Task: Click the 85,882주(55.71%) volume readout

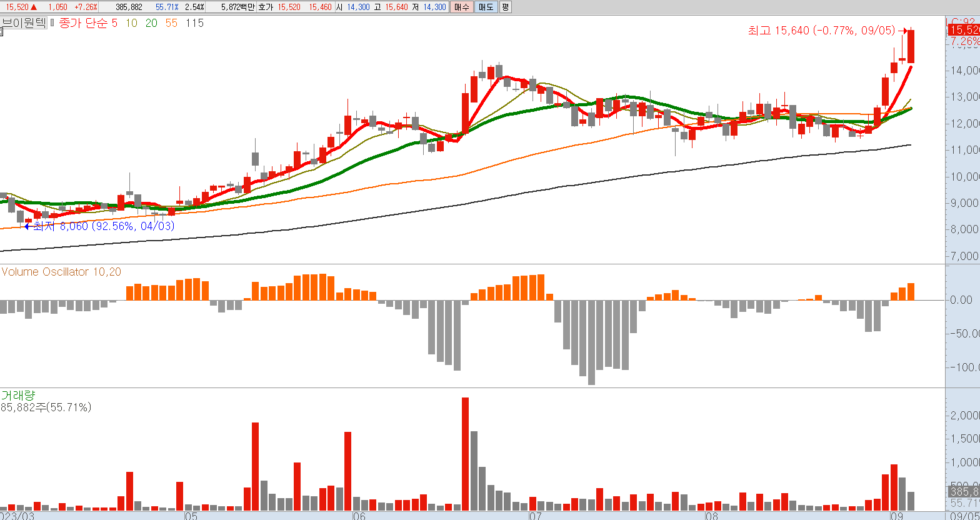Action: [x=46, y=407]
